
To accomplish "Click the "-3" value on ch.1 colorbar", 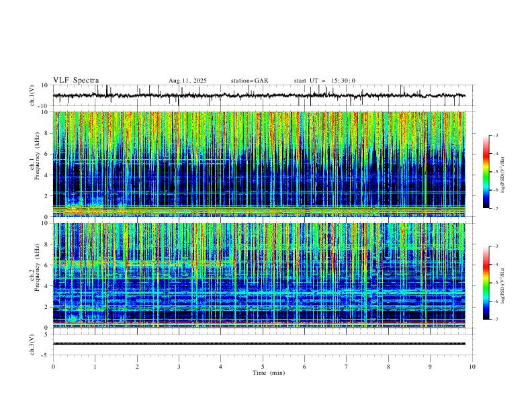I will [x=495, y=135].
